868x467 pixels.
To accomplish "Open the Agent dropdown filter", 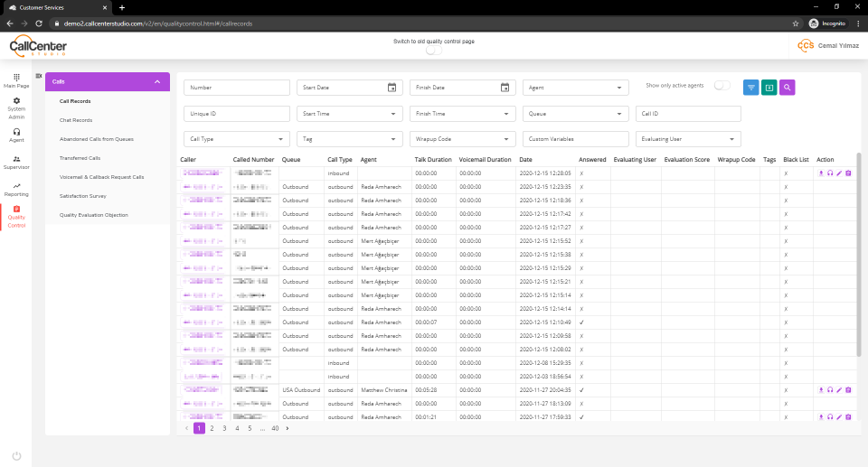I will tap(576, 88).
